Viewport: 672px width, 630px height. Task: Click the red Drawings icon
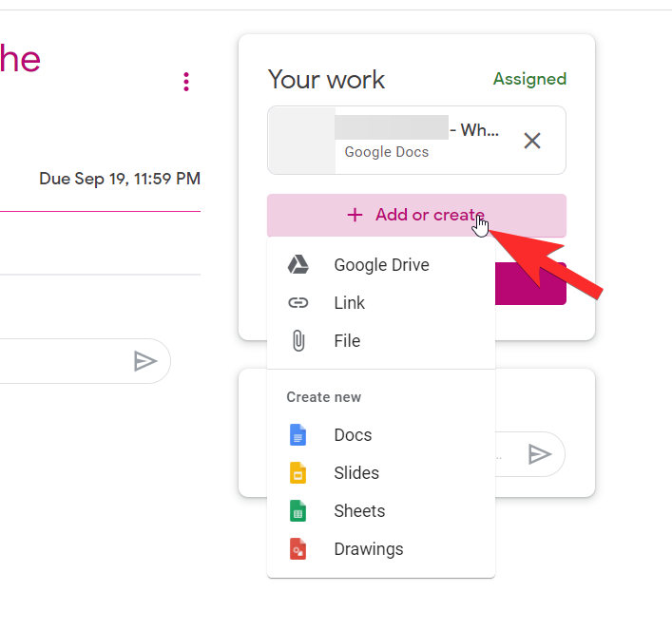pyautogui.click(x=298, y=549)
